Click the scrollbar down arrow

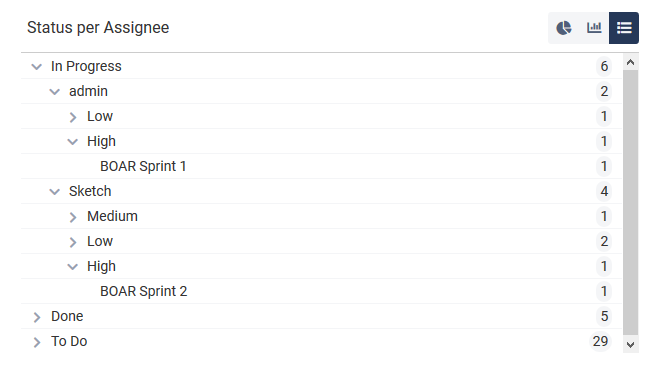[630, 345]
